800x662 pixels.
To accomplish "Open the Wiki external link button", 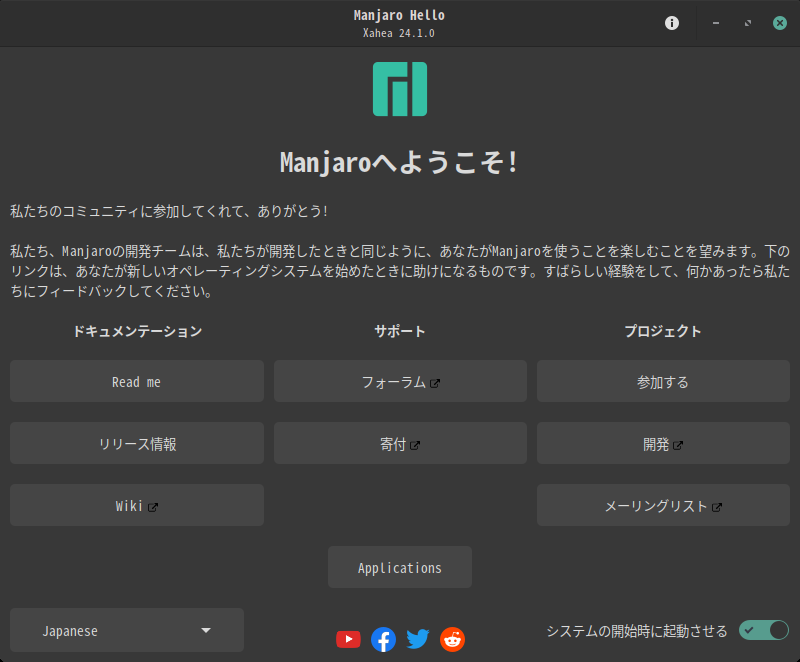I will 137,505.
